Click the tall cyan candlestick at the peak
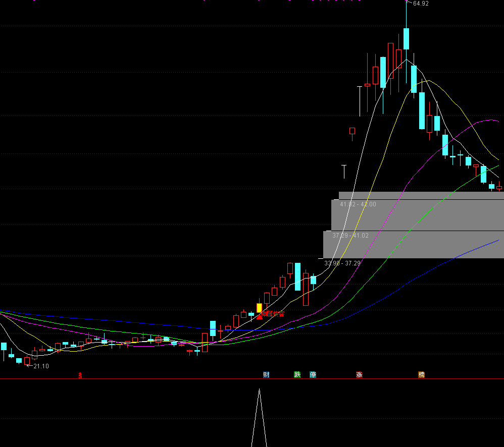 (406, 39)
